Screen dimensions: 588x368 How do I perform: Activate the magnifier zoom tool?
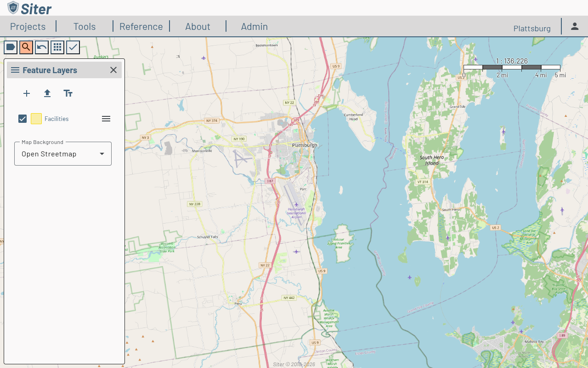click(26, 47)
